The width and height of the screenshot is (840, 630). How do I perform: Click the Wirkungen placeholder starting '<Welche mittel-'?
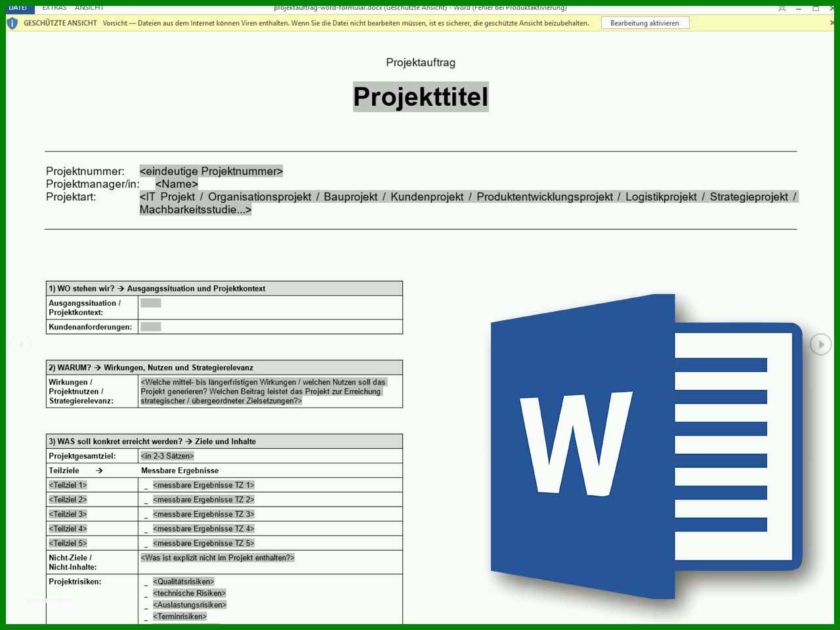coord(263,391)
